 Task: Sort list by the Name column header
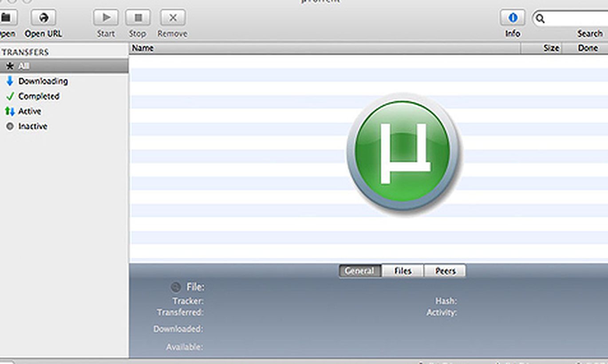tap(324, 48)
